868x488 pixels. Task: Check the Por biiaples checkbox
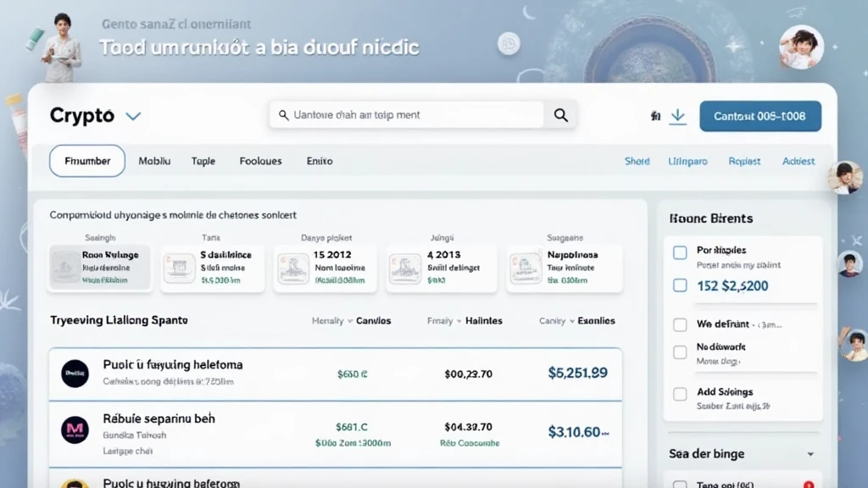(x=680, y=252)
